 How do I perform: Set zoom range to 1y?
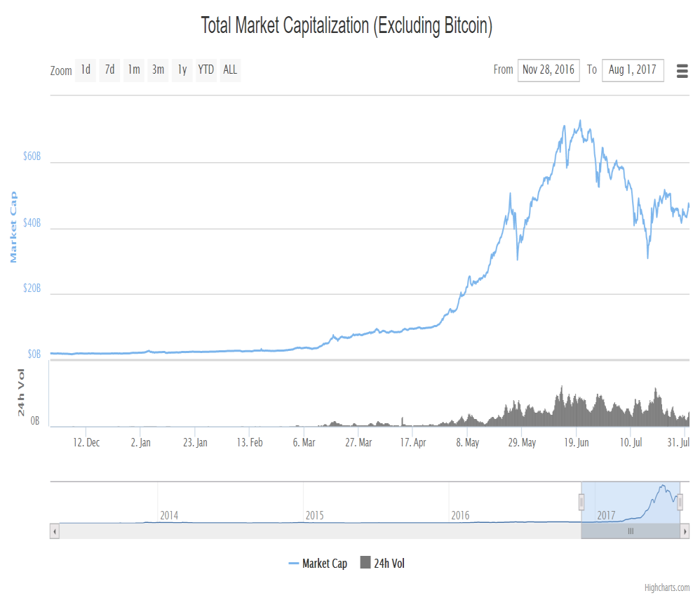point(182,70)
